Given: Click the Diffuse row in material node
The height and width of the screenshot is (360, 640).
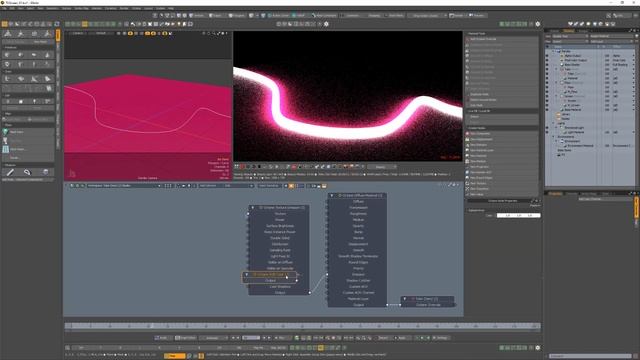Looking at the screenshot, I should [358, 202].
